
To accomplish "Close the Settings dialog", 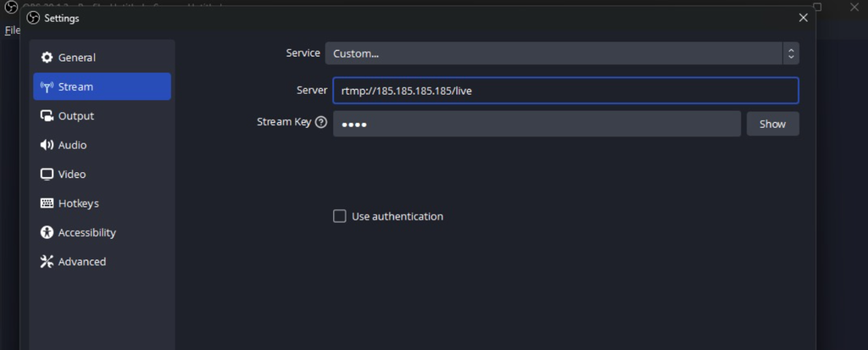I will (804, 18).
